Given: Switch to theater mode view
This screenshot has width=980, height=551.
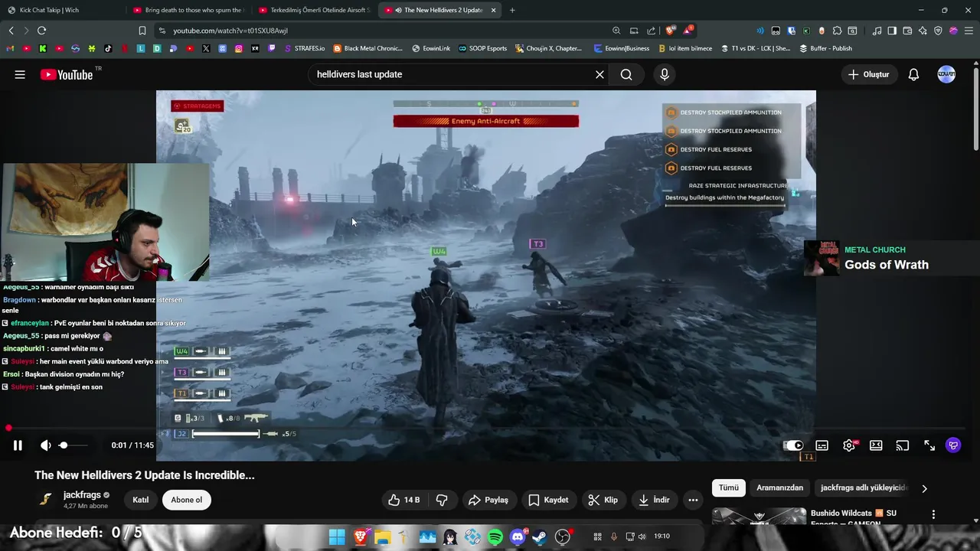Looking at the screenshot, I should (876, 445).
